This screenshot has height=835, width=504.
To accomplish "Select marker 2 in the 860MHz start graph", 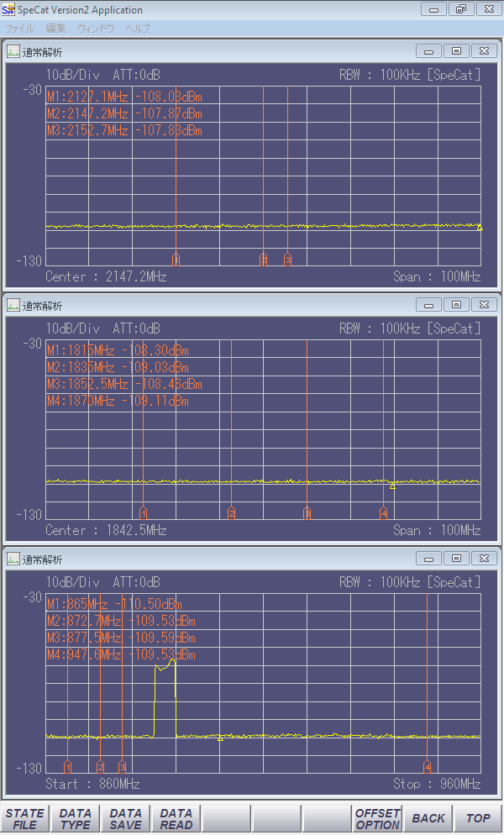I will [100, 767].
